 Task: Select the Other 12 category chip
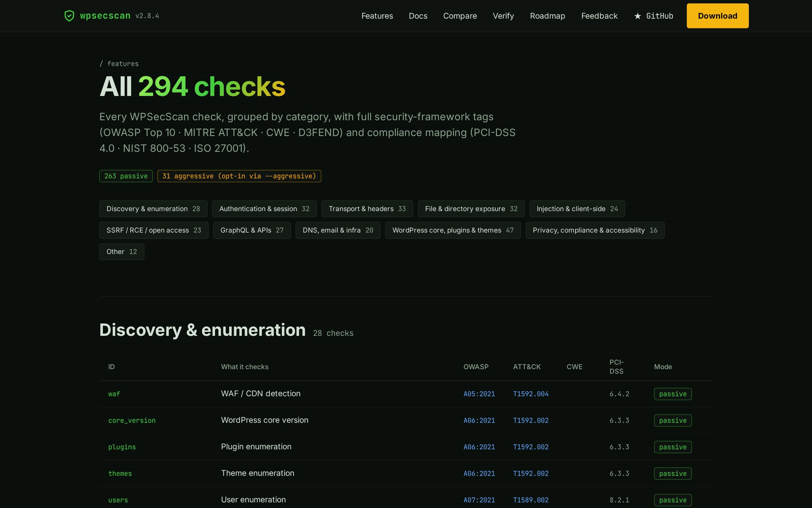click(122, 252)
